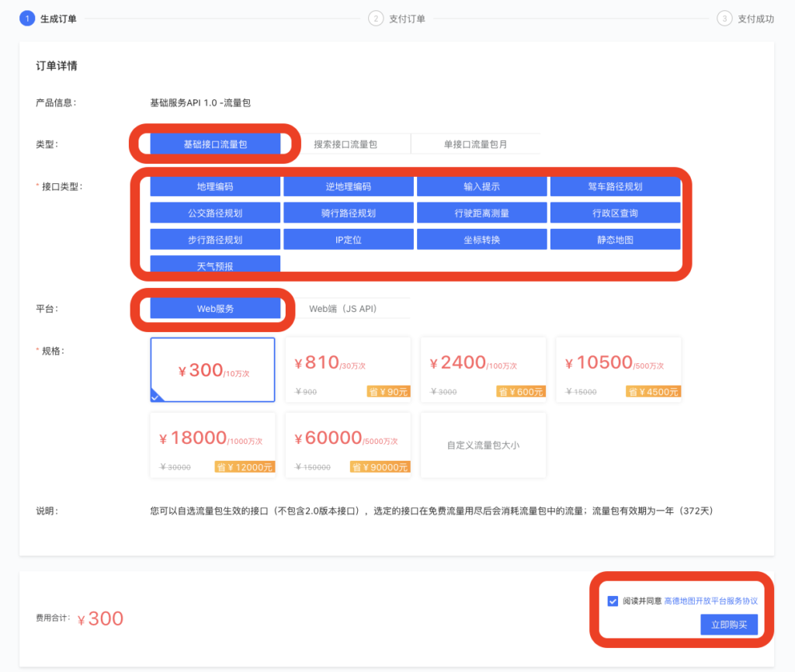Switch to 搜索接口流量包 type
795x672 pixels.
click(345, 144)
